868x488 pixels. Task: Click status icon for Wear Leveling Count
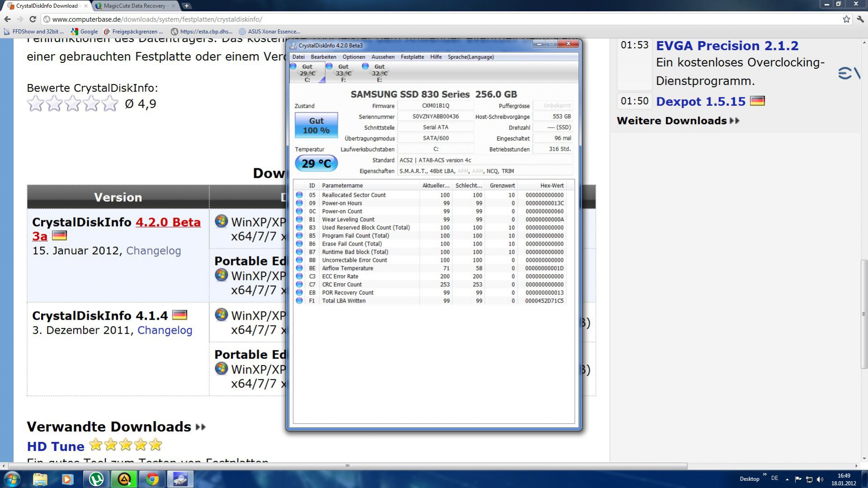click(299, 219)
